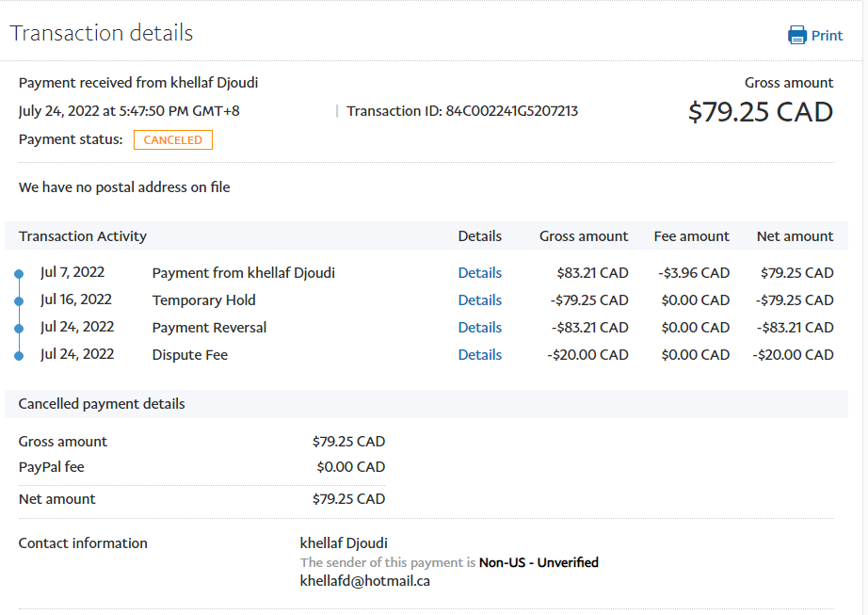Image resolution: width=868 pixels, height=615 pixels.
Task: Click the printer icon
Action: point(796,36)
